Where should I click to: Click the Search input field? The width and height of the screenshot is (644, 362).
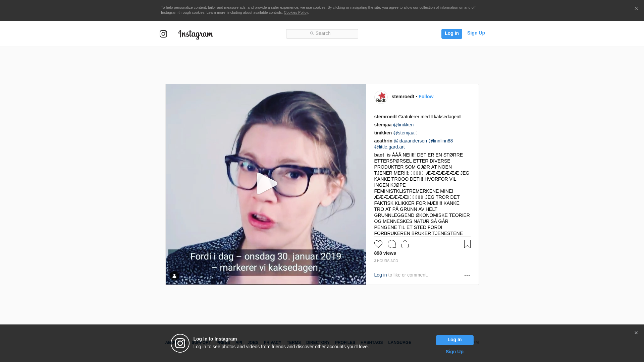pos(322,34)
